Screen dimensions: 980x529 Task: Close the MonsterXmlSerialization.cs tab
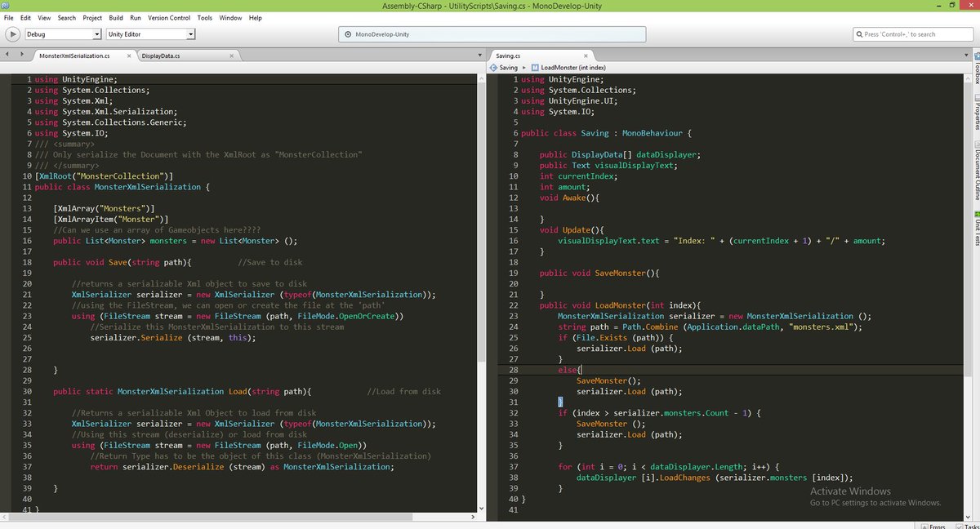click(128, 56)
